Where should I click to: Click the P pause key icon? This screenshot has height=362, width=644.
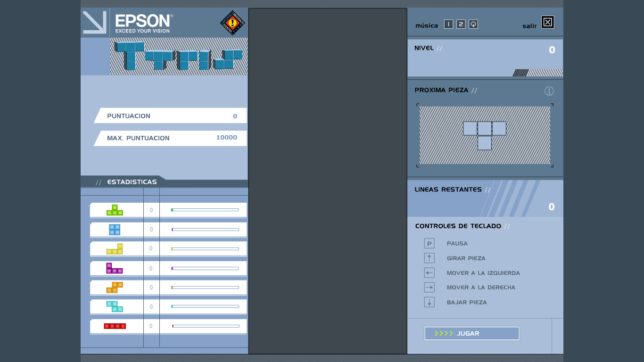(x=429, y=243)
